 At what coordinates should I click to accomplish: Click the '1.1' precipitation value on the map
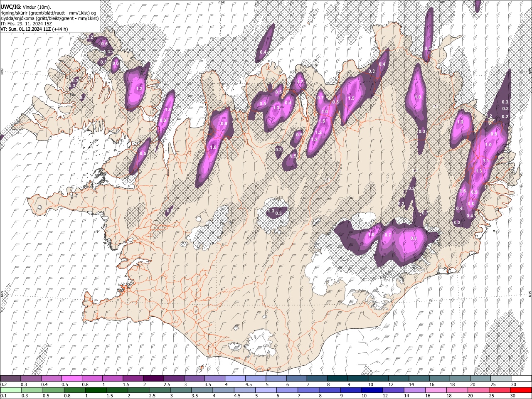[x=485, y=160]
